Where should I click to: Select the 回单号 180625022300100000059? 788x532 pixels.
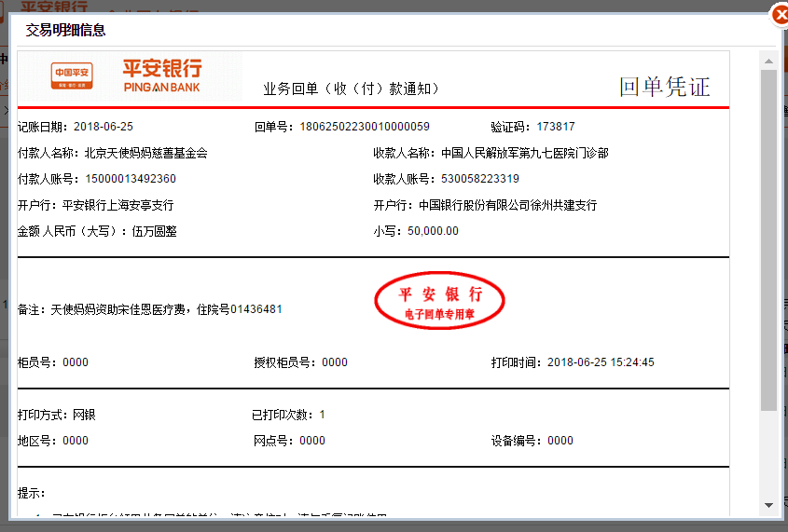click(x=365, y=127)
